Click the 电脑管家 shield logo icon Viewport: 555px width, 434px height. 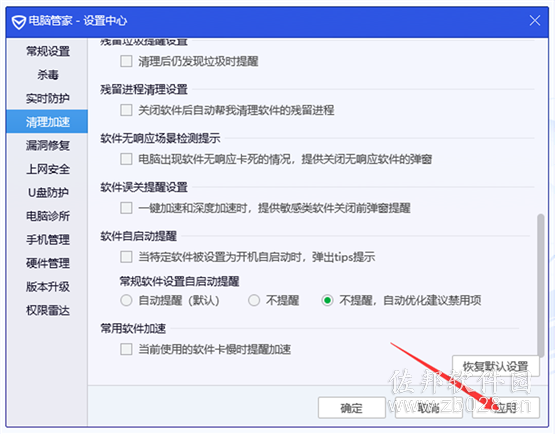[x=18, y=22]
